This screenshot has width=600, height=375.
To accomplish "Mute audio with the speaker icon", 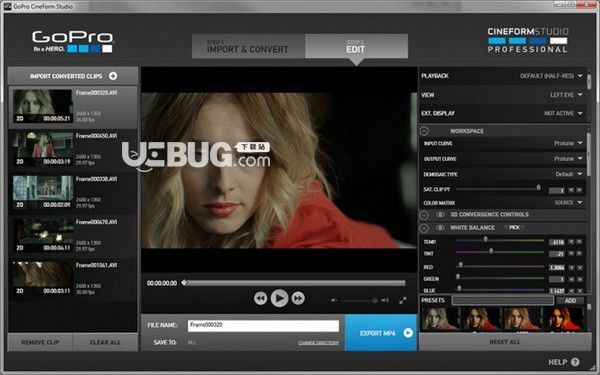I will (x=334, y=300).
